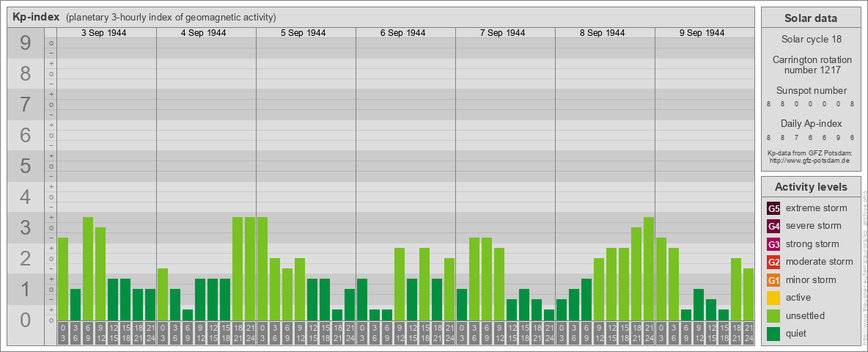
Task: Click the Kp scale number 4
Action: click(x=25, y=197)
